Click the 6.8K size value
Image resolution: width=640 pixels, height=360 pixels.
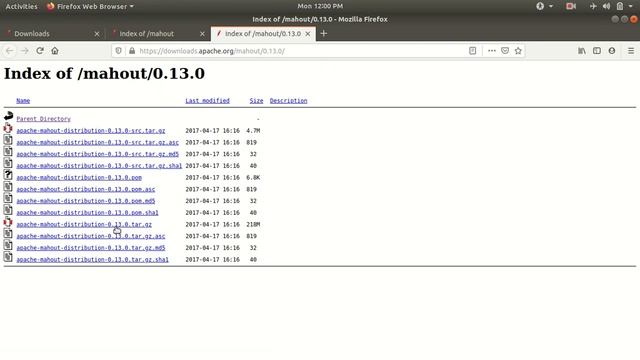pyautogui.click(x=253, y=178)
